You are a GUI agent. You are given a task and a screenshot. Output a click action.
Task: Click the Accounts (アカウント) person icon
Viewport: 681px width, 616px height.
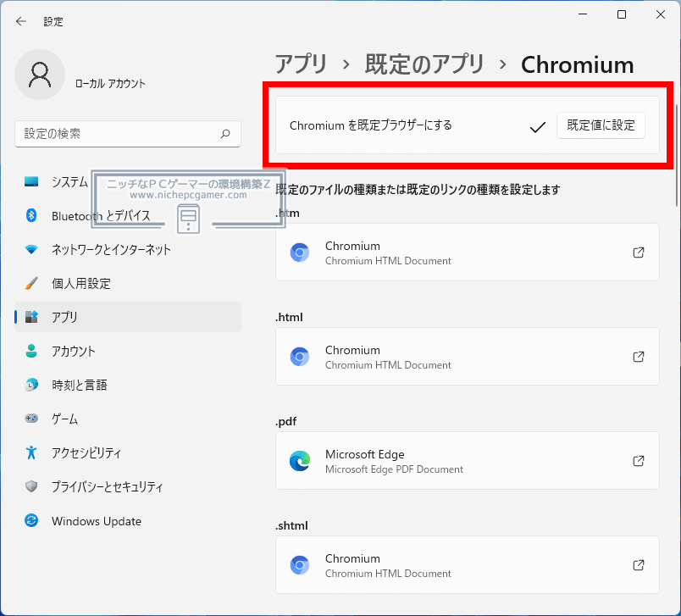[x=31, y=351]
